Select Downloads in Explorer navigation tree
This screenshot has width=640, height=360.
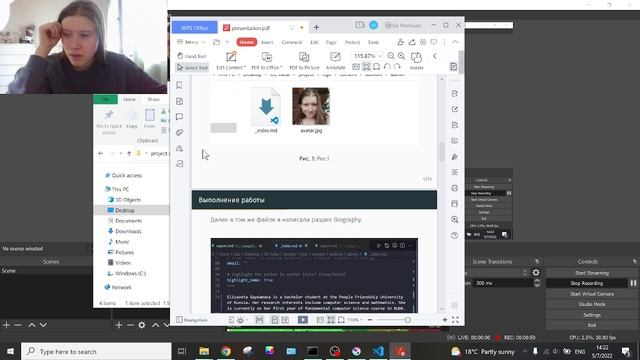tap(128, 231)
